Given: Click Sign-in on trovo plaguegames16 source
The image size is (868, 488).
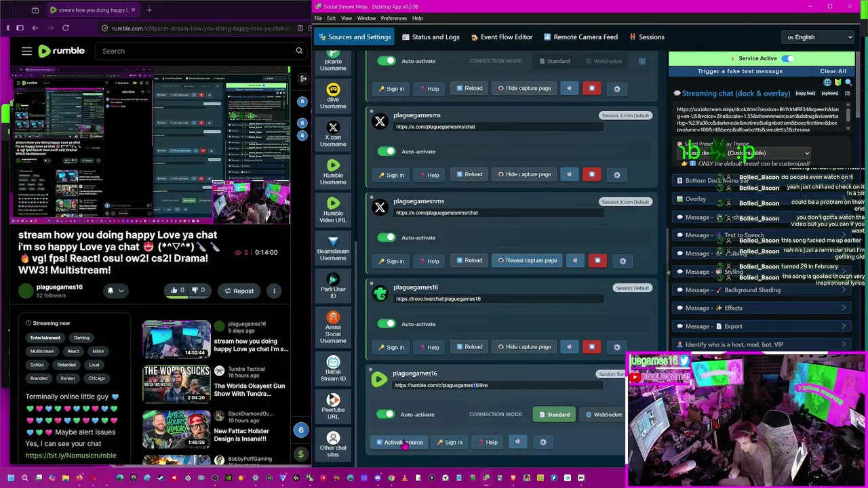Looking at the screenshot, I should (x=391, y=347).
